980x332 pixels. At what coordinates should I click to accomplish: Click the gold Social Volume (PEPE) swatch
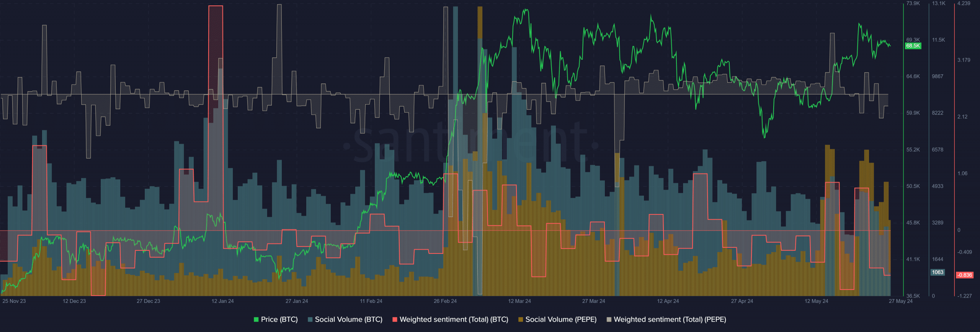pos(521,319)
